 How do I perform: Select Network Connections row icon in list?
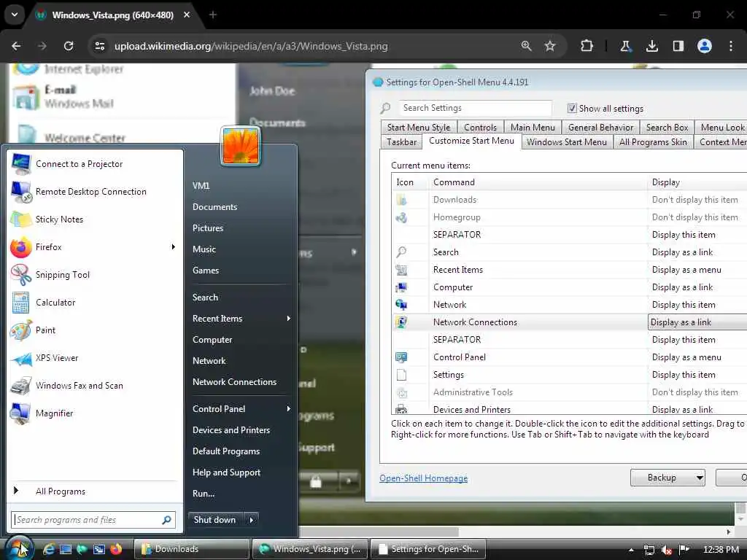pyautogui.click(x=401, y=322)
